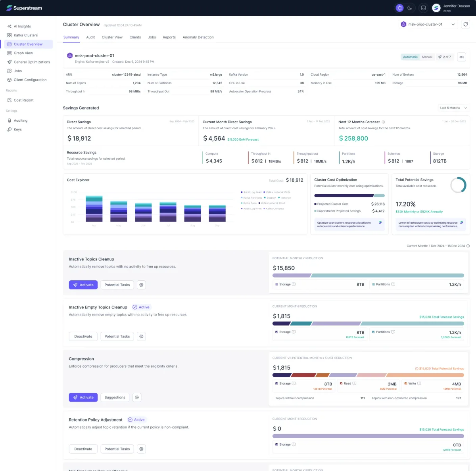The image size is (476, 471).
Task: Click Active badge on Retention Policy Adjustment
Action: (x=136, y=419)
